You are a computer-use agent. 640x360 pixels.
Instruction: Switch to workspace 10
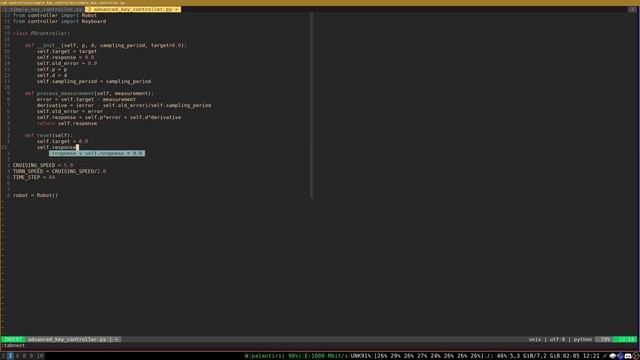click(40, 356)
